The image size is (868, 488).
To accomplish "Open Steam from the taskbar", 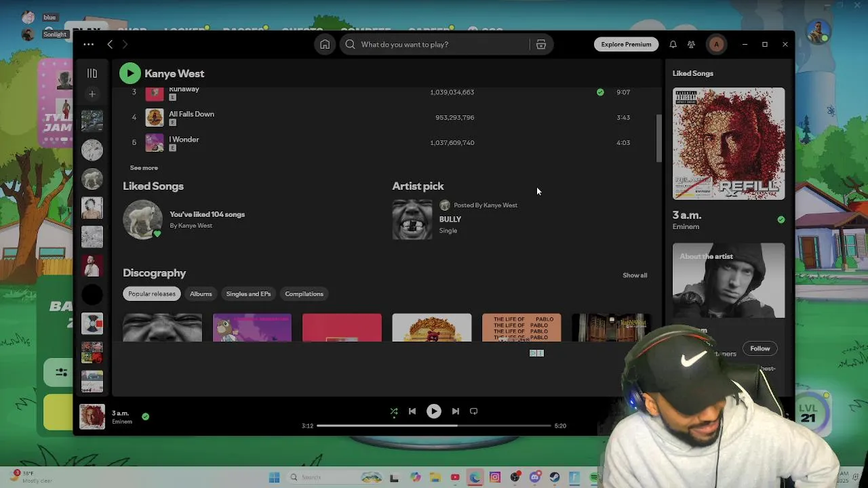I will click(555, 477).
